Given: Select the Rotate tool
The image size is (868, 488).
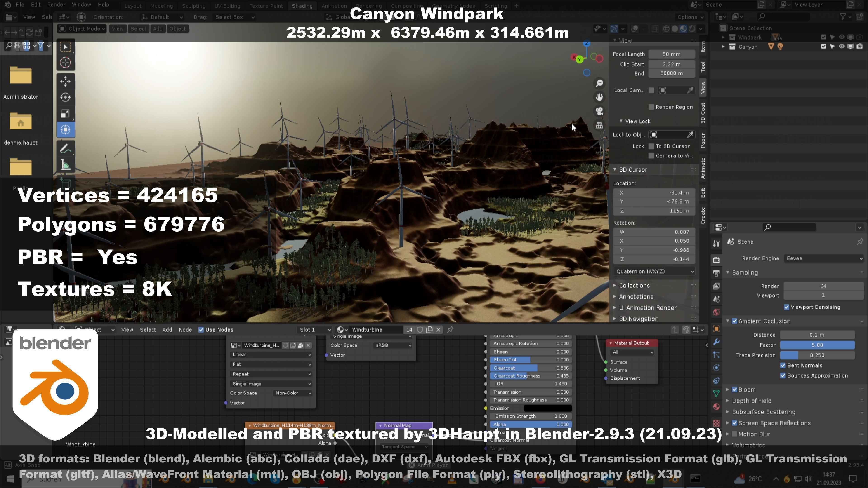Looking at the screenshot, I should 65,97.
